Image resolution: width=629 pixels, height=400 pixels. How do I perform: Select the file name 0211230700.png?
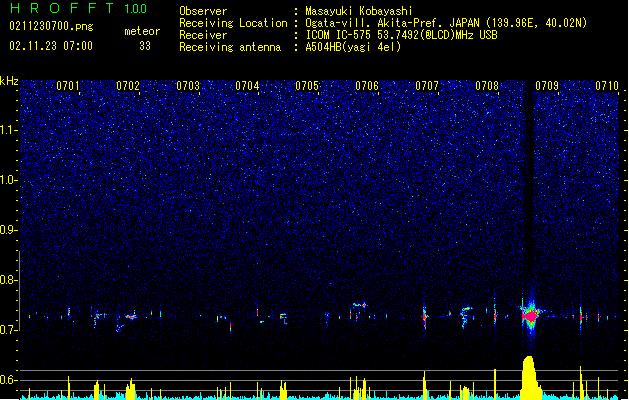tap(51, 26)
